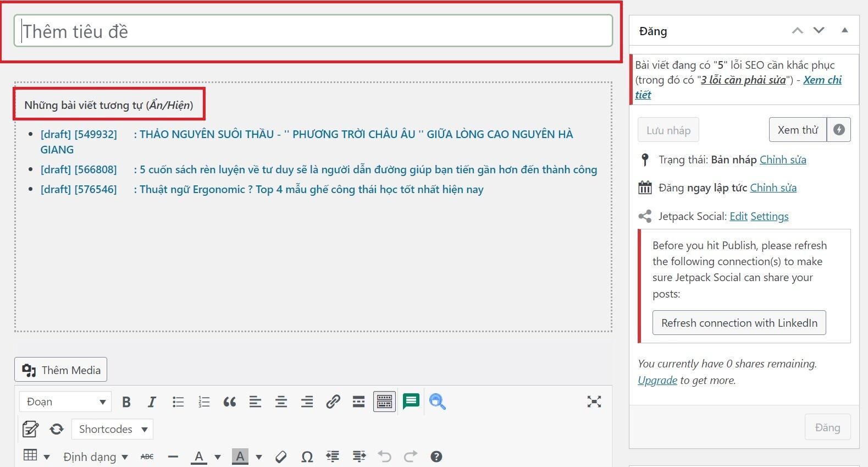
Task: Open the special character (Omega) picker
Action: pos(307,457)
